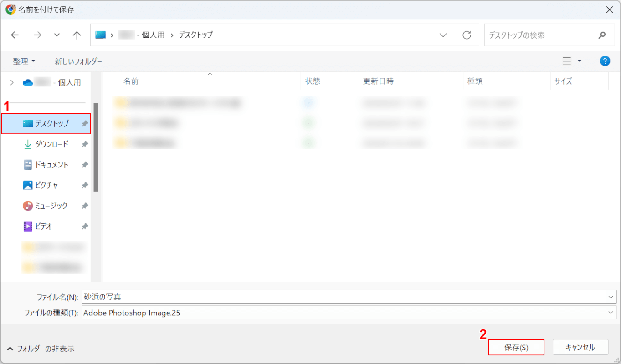
Task: Open the 整理 menu
Action: (x=24, y=61)
